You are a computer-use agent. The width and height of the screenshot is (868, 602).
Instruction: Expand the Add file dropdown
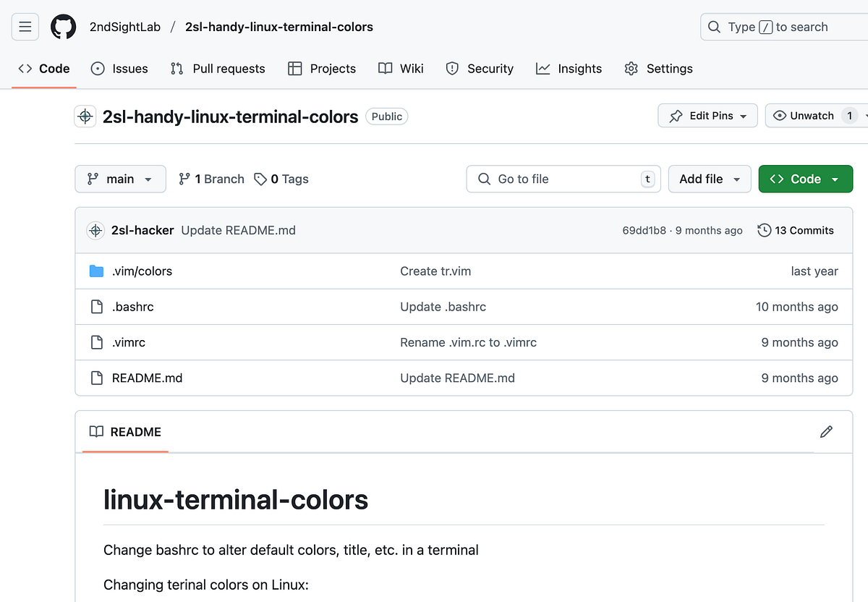coord(710,179)
